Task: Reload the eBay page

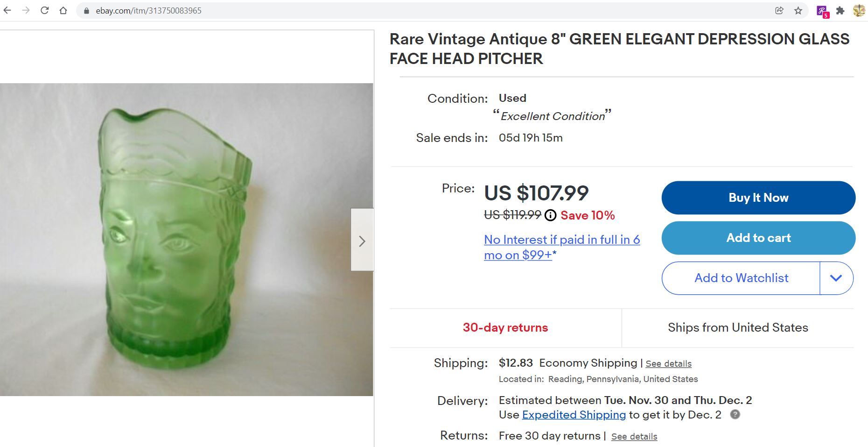Action: pos(45,10)
